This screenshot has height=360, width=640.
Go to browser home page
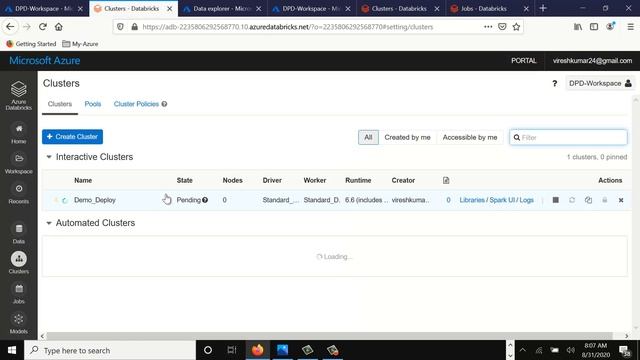coord(59,27)
